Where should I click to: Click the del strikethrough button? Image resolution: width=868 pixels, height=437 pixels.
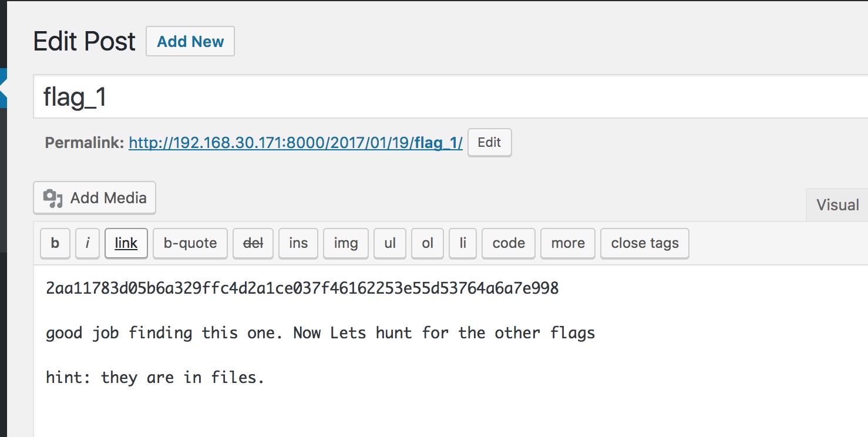point(253,243)
